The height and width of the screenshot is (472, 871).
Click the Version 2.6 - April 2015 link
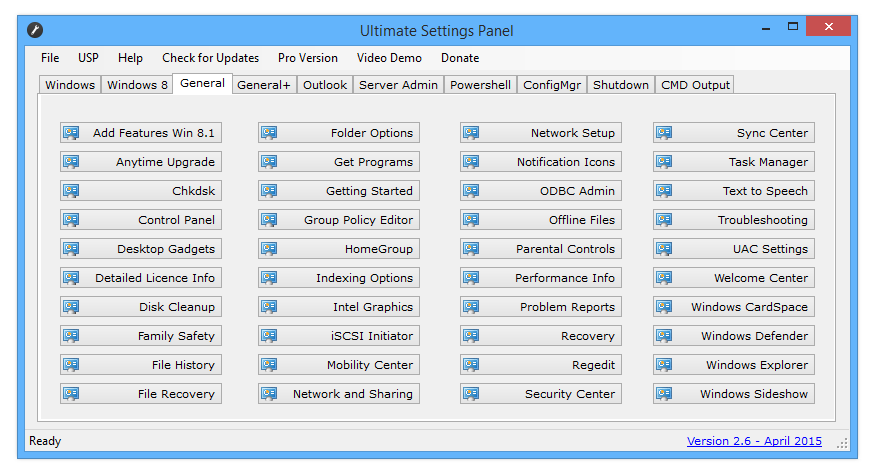point(753,441)
